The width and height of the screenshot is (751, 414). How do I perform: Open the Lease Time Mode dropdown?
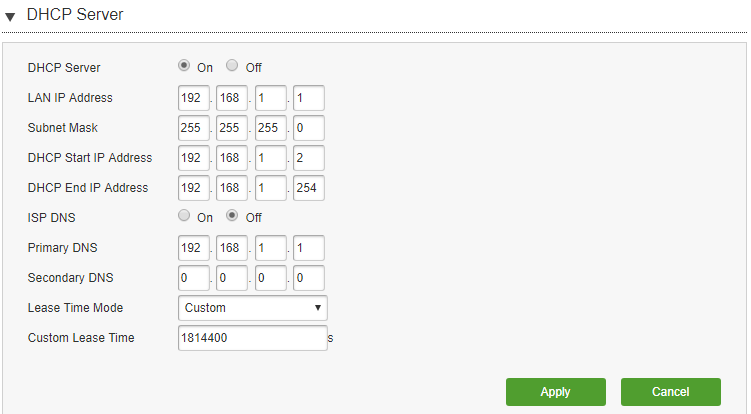point(253,308)
